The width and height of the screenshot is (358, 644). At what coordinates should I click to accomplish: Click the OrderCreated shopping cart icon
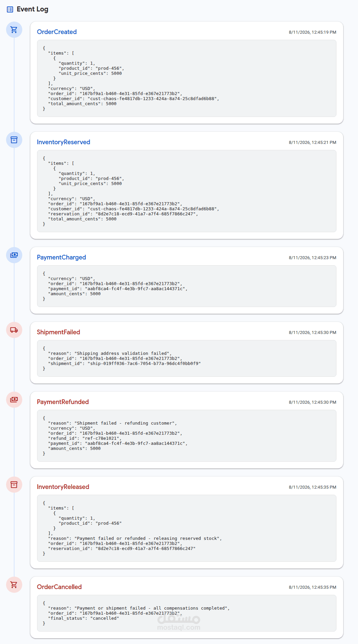point(14,30)
